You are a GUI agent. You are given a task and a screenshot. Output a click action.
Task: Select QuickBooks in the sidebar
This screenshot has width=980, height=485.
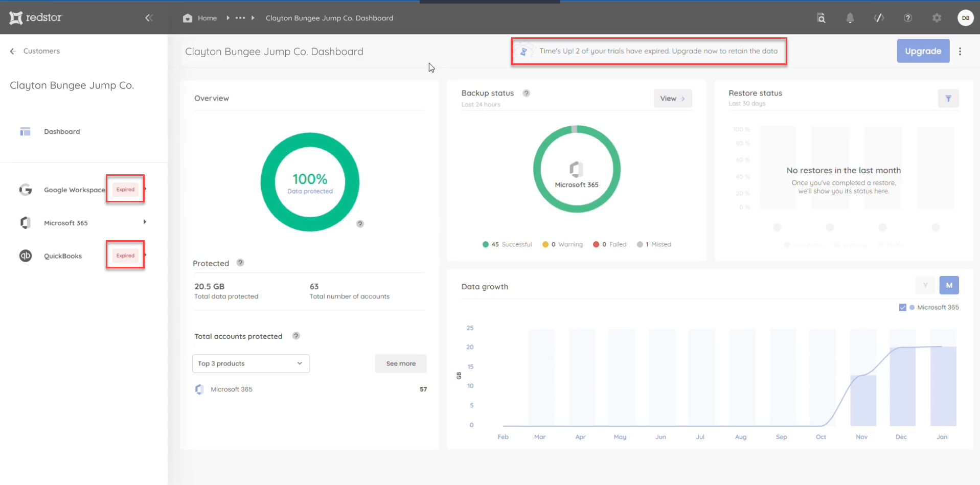click(63, 256)
